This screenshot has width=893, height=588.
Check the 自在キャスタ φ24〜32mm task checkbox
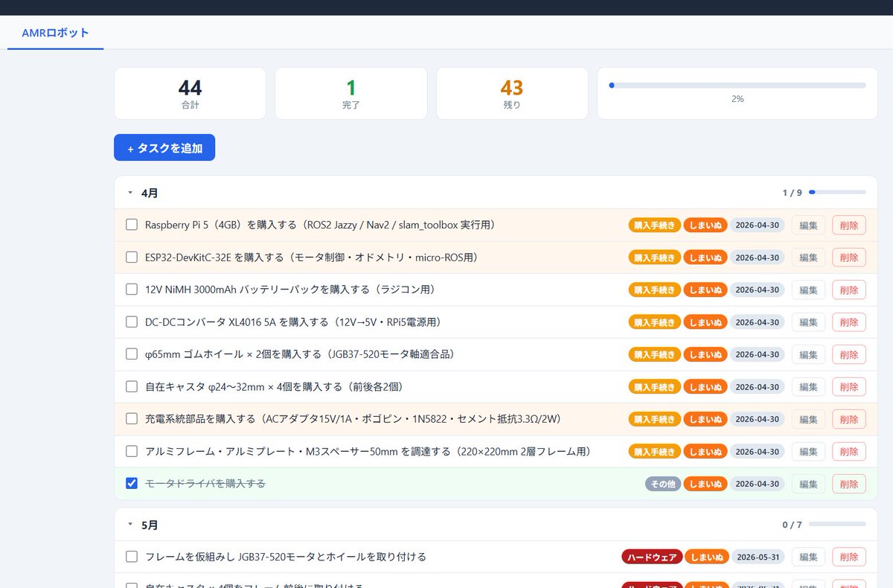point(132,386)
